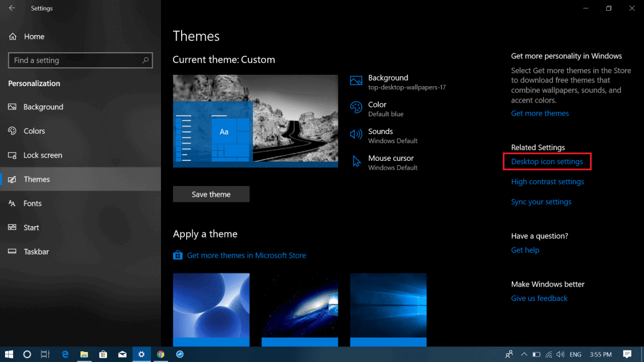
Task: Click the current theme preview image
Action: click(x=255, y=121)
